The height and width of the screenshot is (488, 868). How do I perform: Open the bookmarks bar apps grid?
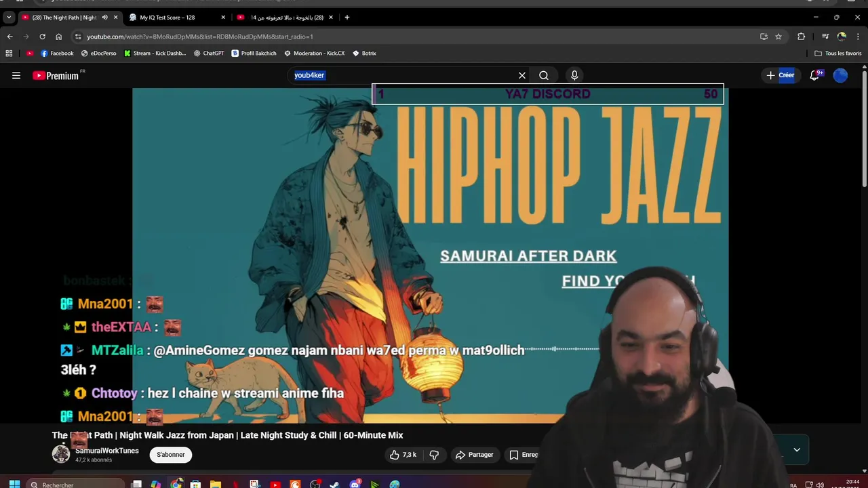9,54
